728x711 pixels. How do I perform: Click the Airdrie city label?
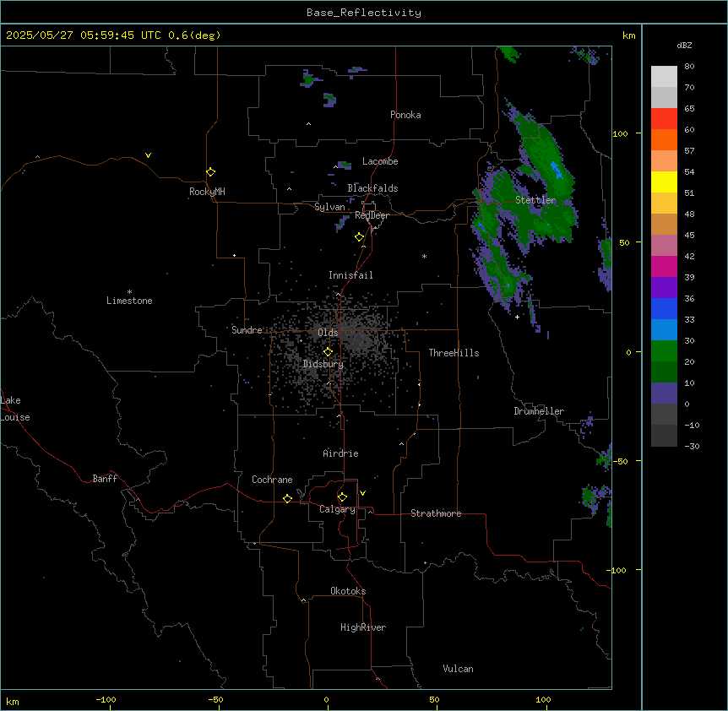pos(340,453)
